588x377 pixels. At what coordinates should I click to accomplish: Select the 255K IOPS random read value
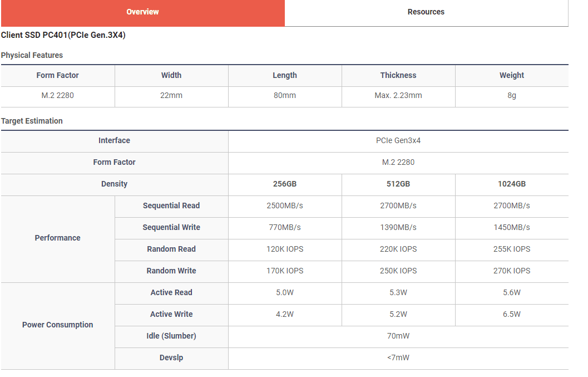(512, 249)
